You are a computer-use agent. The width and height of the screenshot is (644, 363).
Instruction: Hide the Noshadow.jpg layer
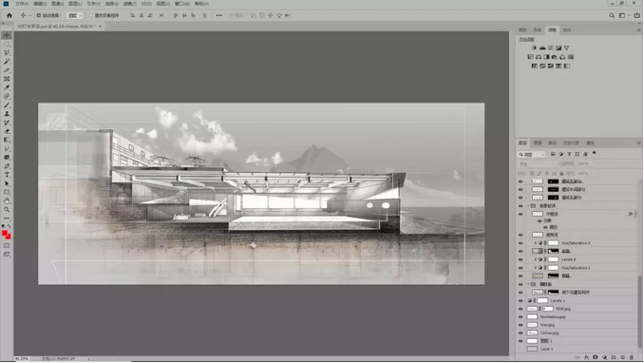tap(521, 316)
